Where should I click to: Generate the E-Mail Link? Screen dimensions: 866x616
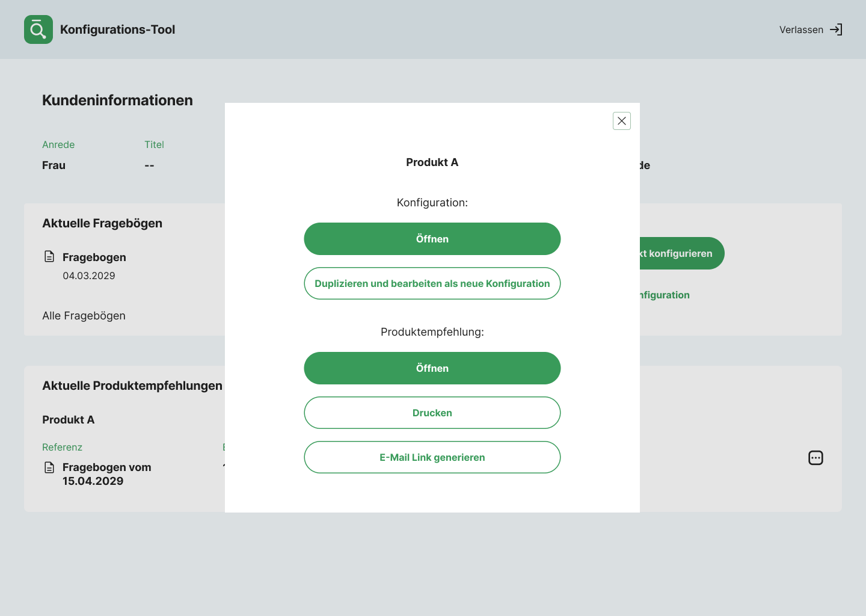click(432, 457)
